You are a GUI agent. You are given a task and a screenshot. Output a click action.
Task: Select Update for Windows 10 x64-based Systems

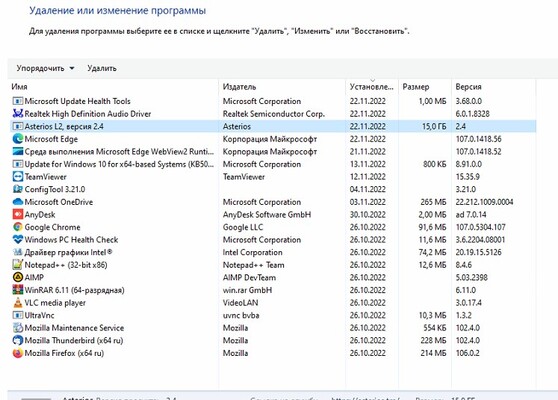click(119, 164)
